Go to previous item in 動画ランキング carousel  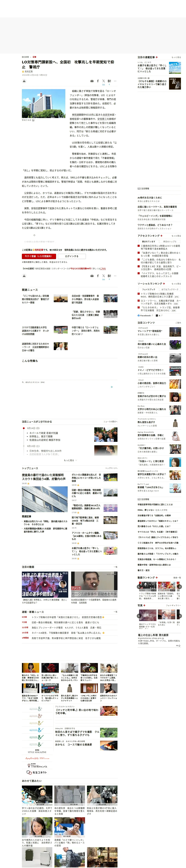pyautogui.click(x=139, y=587)
